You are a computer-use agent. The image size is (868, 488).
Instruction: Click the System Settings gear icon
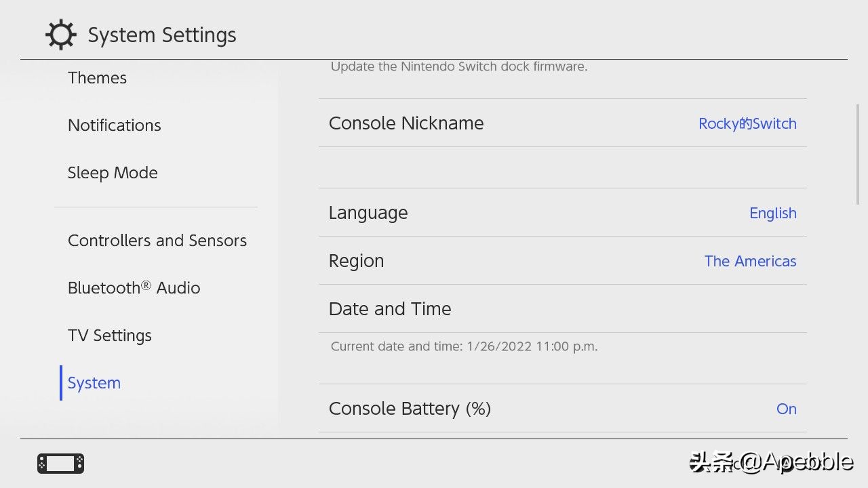click(x=60, y=35)
